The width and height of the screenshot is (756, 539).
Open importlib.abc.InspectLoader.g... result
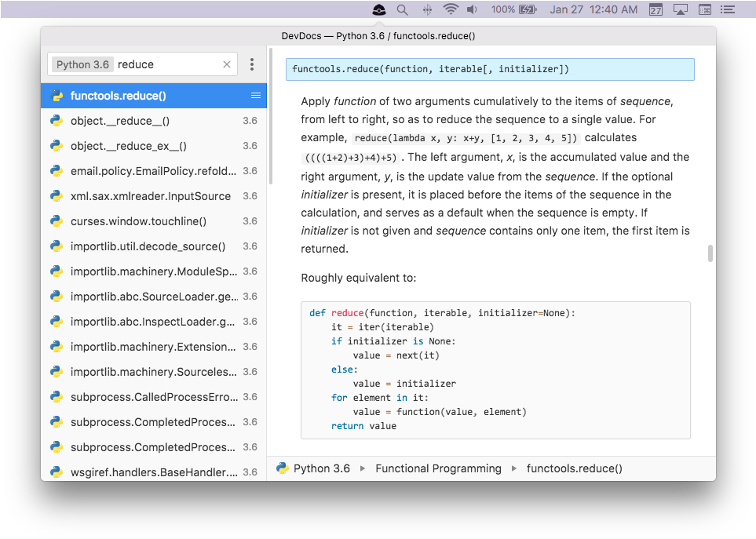click(153, 321)
